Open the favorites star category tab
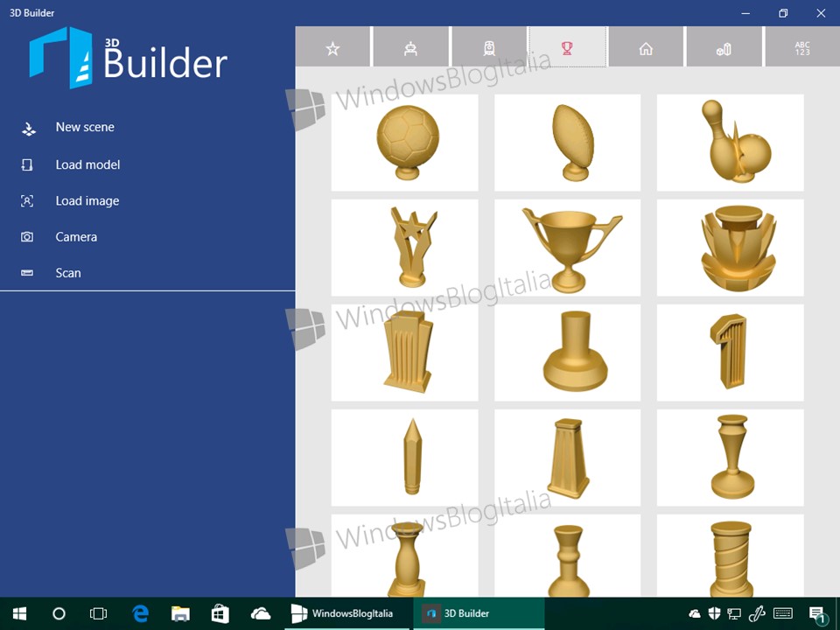The width and height of the screenshot is (840, 630). [332, 47]
